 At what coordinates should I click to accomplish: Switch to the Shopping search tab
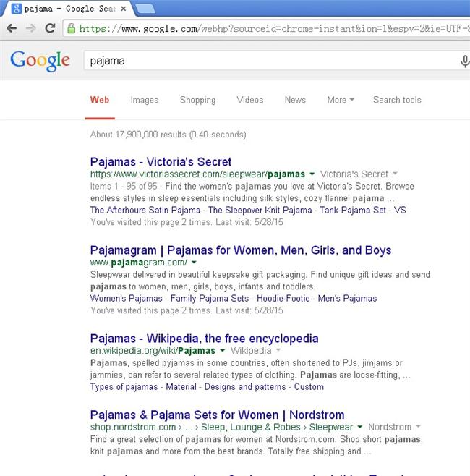197,100
